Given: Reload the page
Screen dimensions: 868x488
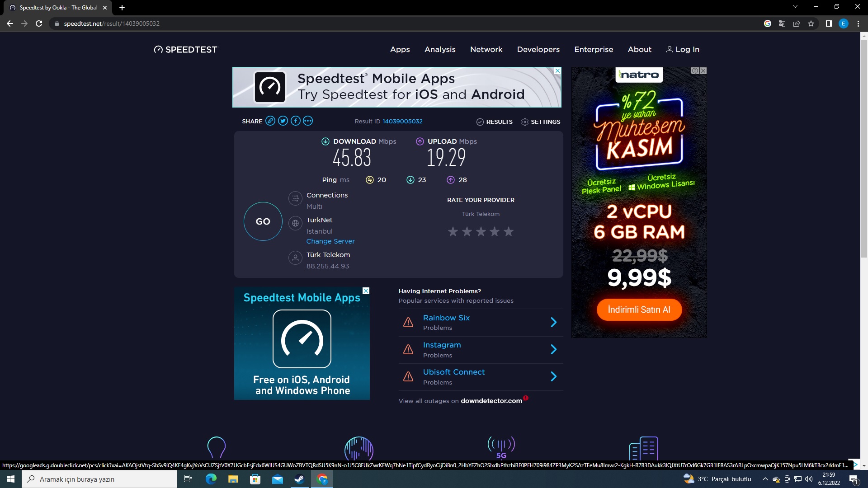Looking at the screenshot, I should point(39,23).
